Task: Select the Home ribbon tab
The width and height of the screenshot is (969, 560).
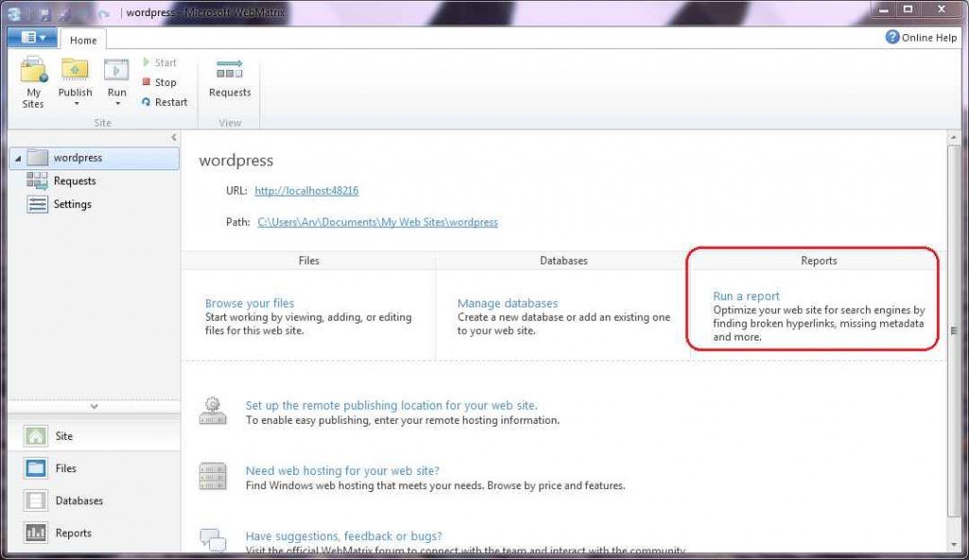Action: [83, 40]
